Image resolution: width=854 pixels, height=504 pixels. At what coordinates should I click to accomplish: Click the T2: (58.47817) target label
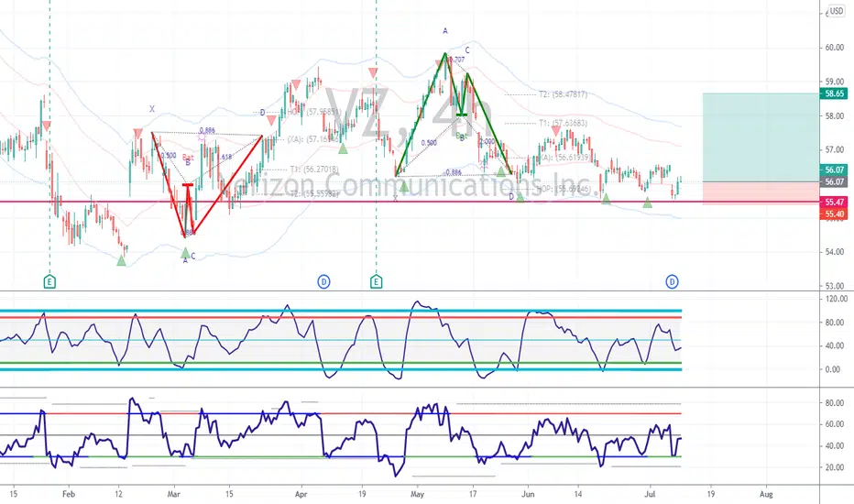564,94
